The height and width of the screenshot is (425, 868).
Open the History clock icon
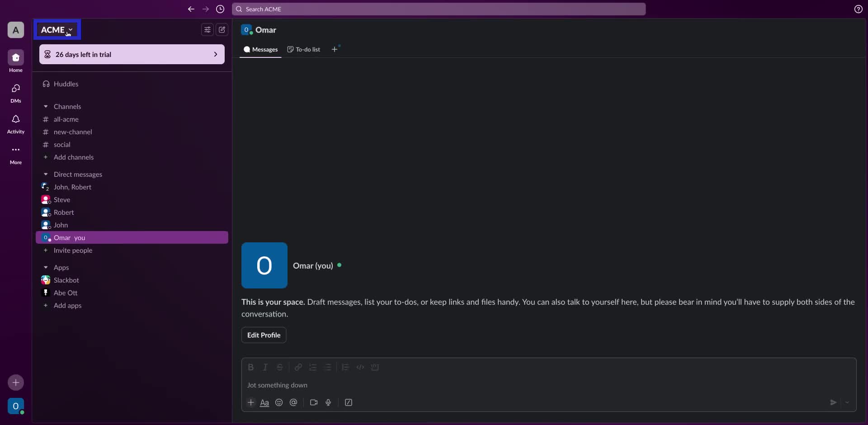220,9
